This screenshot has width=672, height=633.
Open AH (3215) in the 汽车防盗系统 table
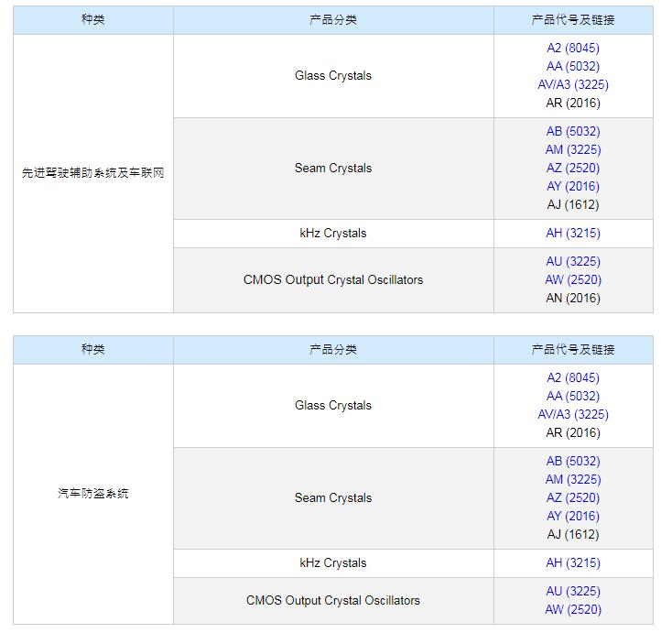(573, 562)
